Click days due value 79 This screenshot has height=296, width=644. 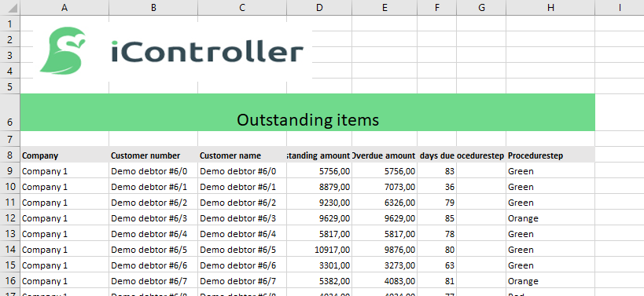point(436,202)
